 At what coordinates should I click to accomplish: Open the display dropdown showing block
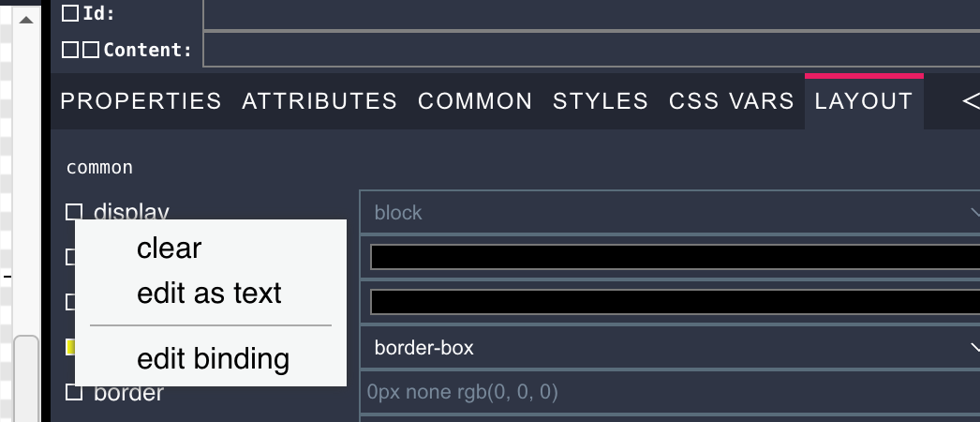pyautogui.click(x=669, y=213)
